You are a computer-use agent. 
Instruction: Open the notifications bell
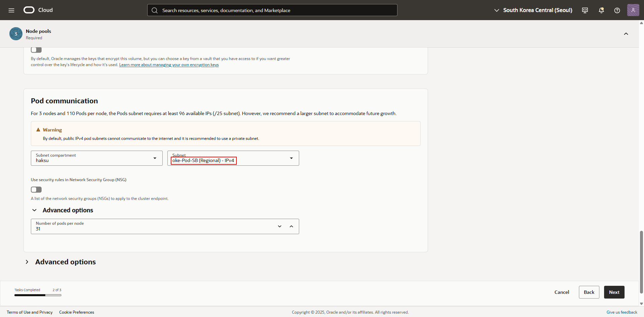pyautogui.click(x=601, y=10)
